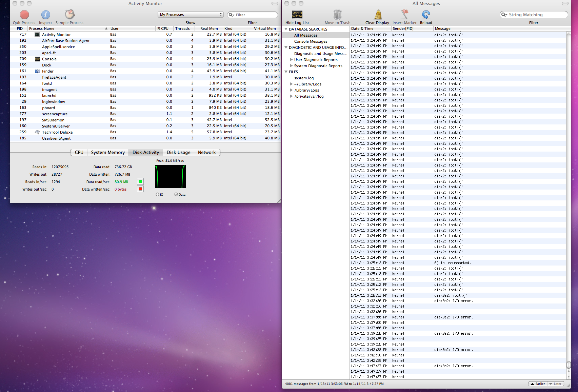The height and width of the screenshot is (392, 578).
Task: Select the AirPort Base Station Agent row
Action: (145, 41)
